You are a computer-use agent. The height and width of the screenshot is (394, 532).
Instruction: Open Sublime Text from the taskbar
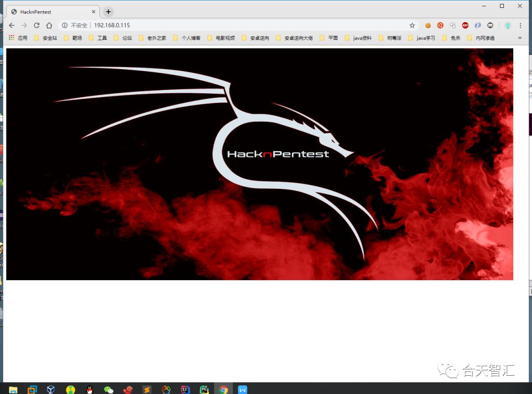[x=147, y=390]
